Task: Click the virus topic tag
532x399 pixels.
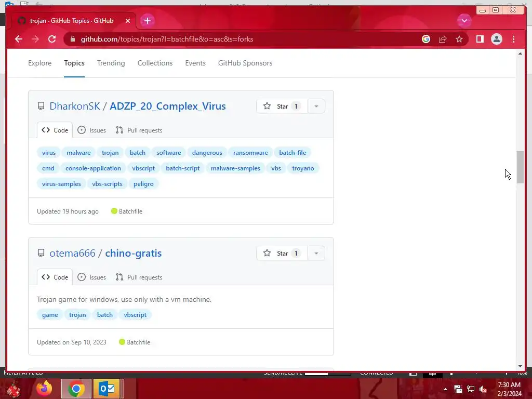Action: (x=49, y=153)
